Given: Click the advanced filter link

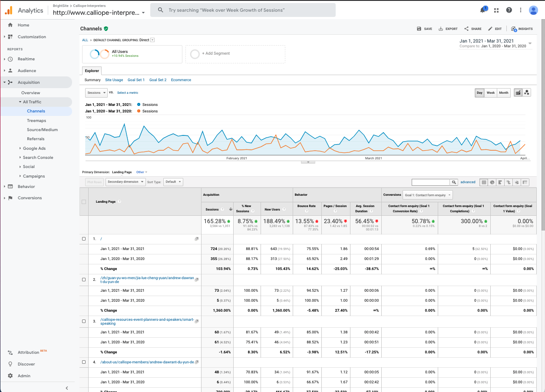Looking at the screenshot, I should 468,182.
